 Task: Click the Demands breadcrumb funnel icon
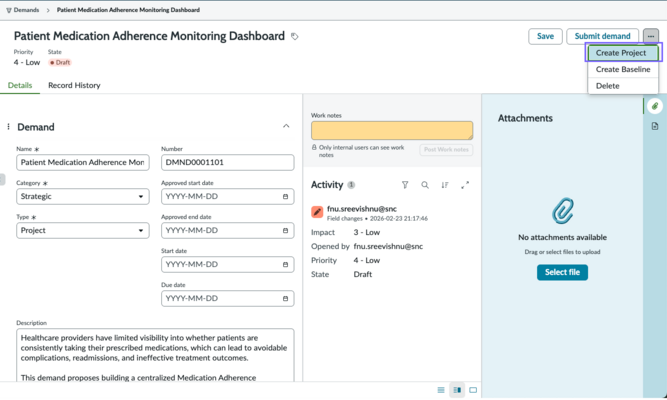coord(9,10)
